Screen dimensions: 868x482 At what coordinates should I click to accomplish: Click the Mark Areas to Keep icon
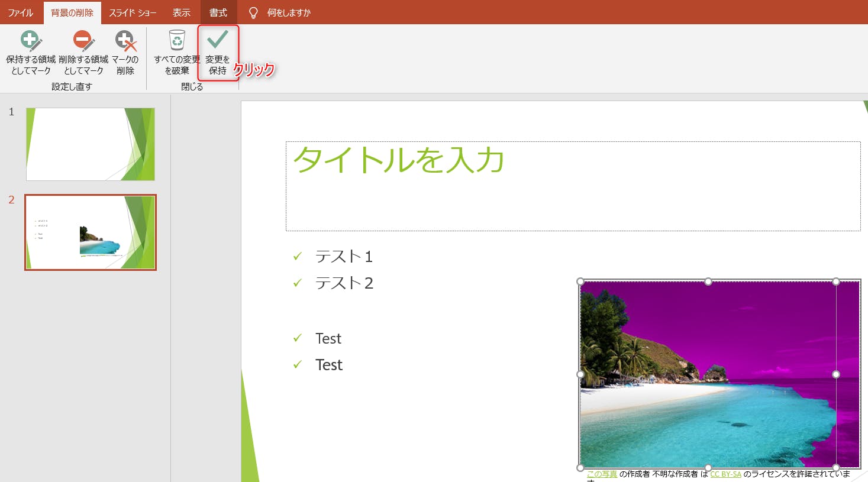point(31,41)
